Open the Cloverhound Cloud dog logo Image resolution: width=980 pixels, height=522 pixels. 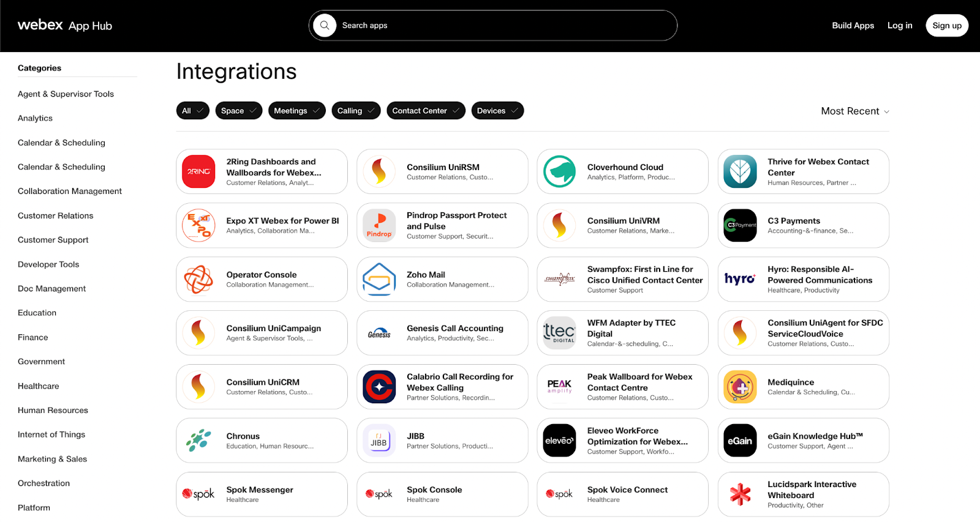click(x=559, y=171)
